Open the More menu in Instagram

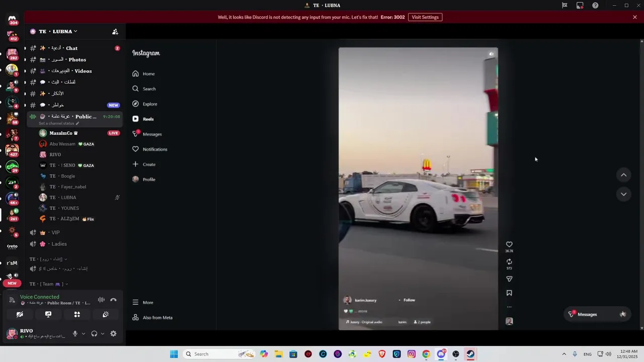[143, 303]
